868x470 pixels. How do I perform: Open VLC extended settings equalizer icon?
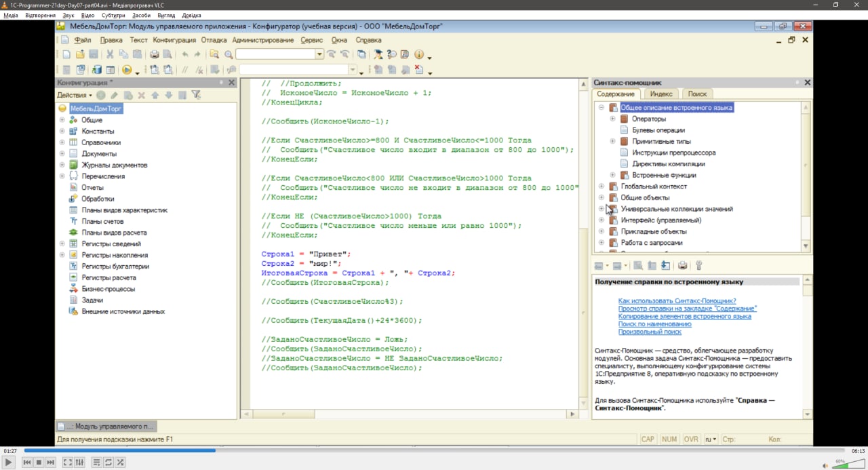80,463
